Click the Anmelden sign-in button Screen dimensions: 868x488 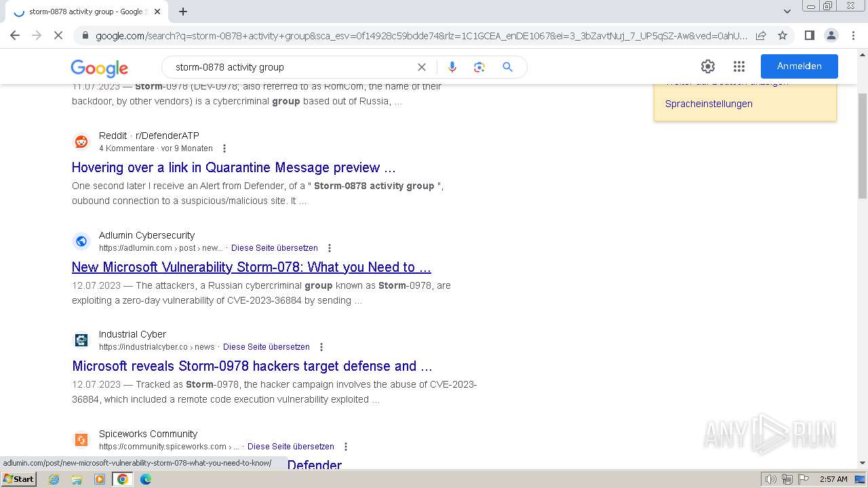click(x=799, y=66)
